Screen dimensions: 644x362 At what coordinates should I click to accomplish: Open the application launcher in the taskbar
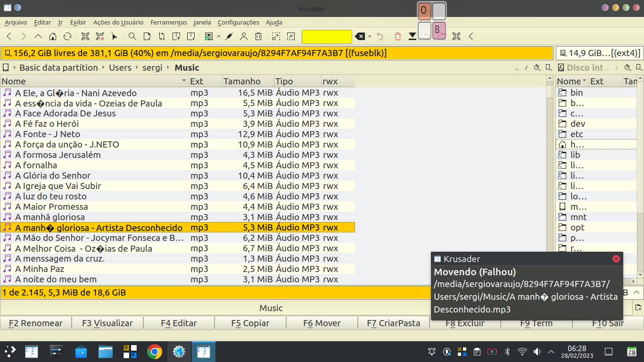click(x=10, y=352)
